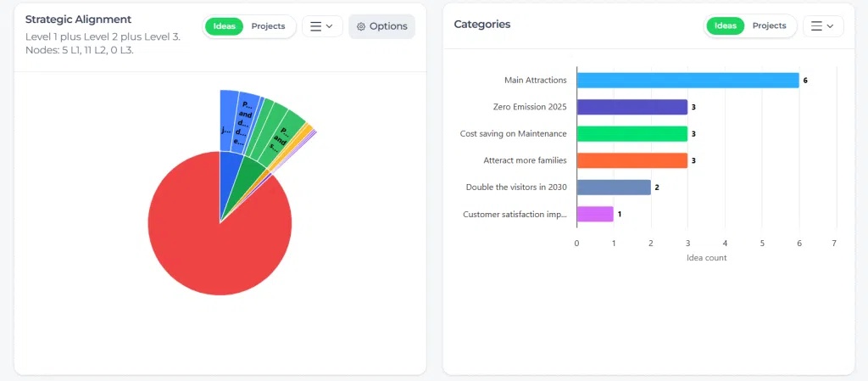868x381 pixels.
Task: Select Ideas toggle in Categories panel
Action: (726, 26)
